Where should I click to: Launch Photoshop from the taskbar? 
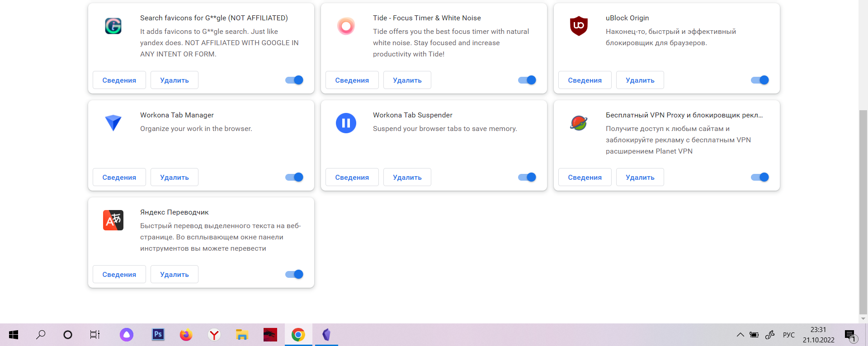(x=158, y=334)
